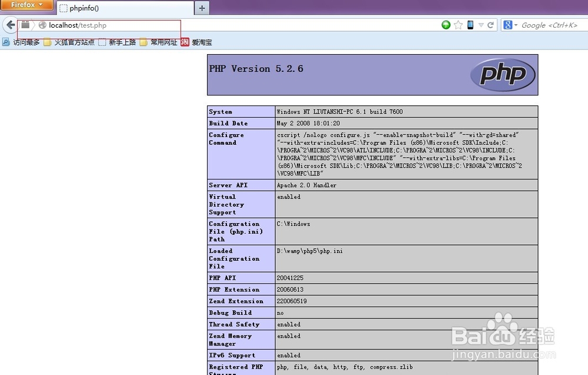Click the php logo image
The height and width of the screenshot is (375, 588).
504,75
